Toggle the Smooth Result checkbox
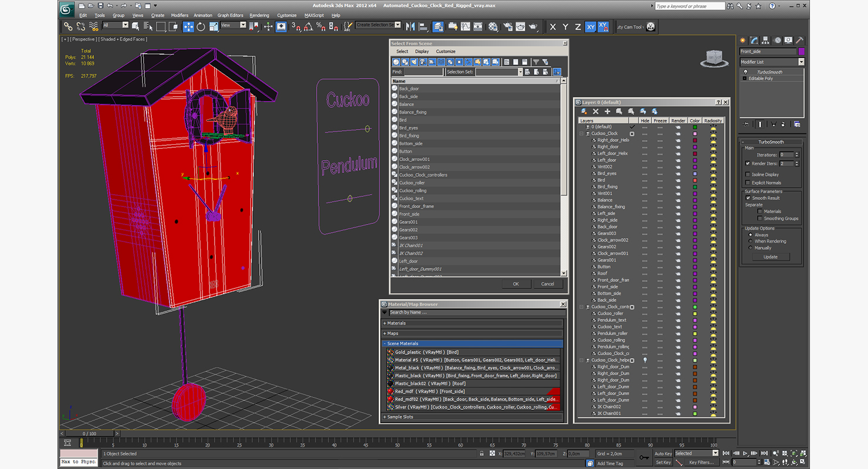Screen dimensions: 868x469 (748, 198)
